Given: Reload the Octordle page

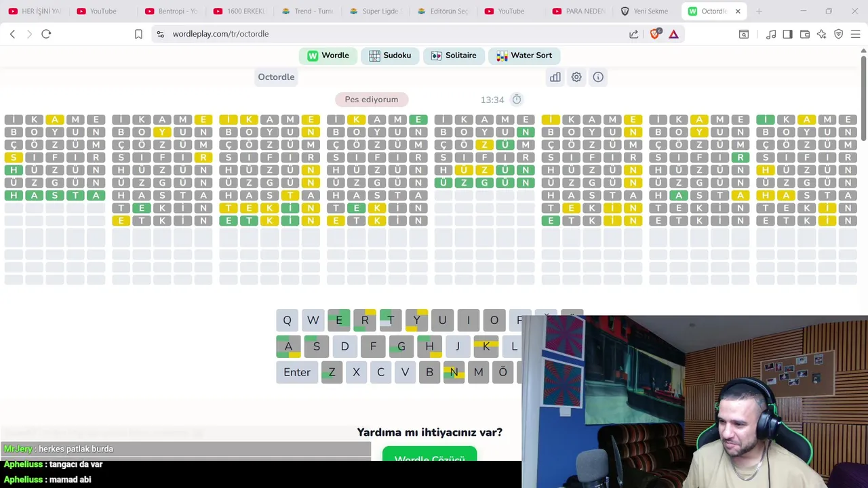Looking at the screenshot, I should [46, 34].
